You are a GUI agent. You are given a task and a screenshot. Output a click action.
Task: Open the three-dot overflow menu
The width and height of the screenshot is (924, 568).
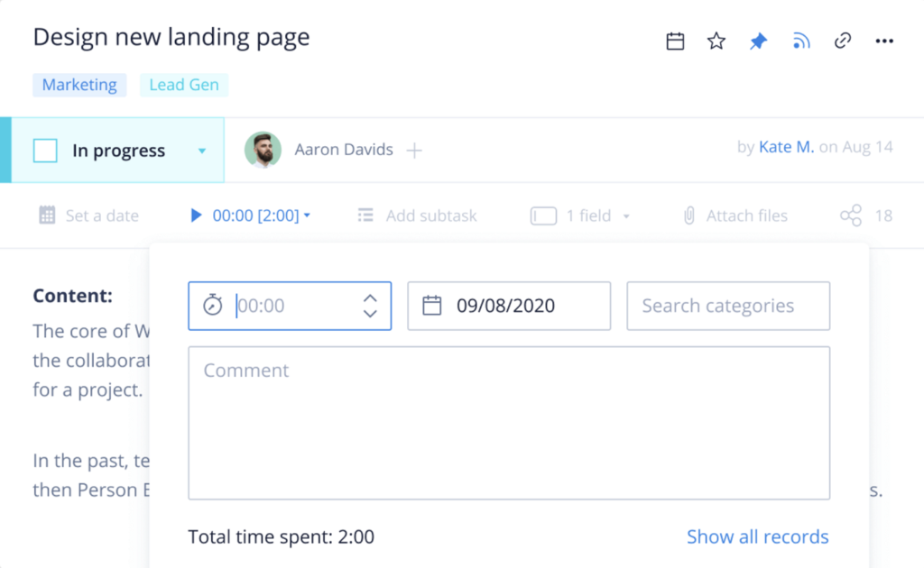coord(884,40)
